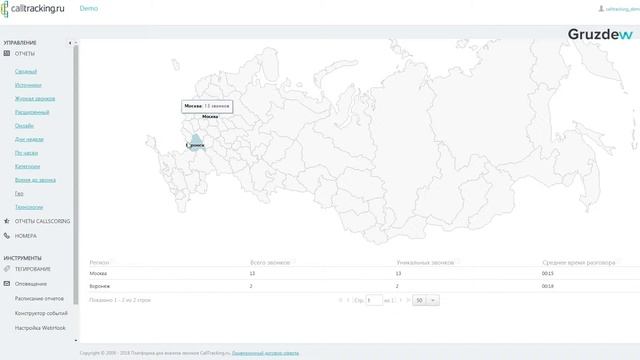Click the Москва label on the map
Viewport: 640px width, 360px height.
(x=210, y=117)
